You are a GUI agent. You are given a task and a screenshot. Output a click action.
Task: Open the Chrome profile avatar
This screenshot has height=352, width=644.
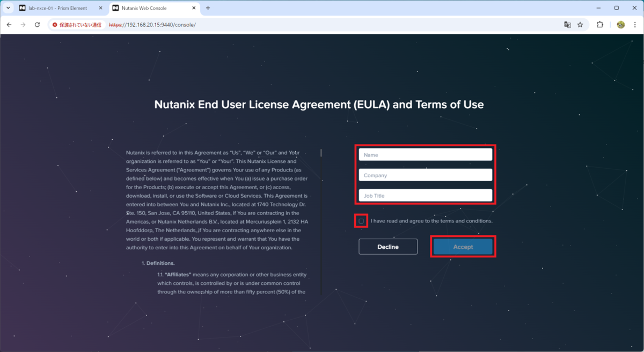coord(621,25)
